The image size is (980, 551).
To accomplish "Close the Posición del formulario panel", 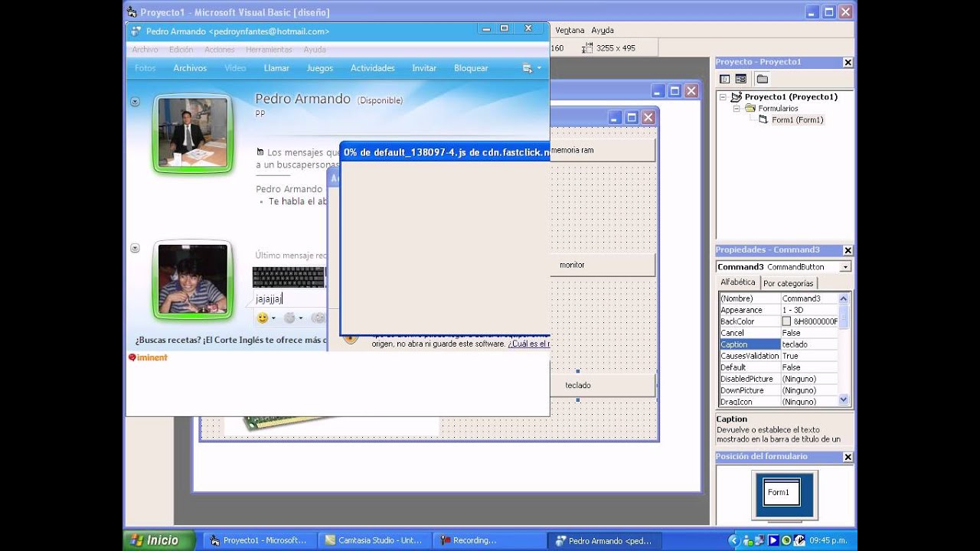I will (x=848, y=457).
